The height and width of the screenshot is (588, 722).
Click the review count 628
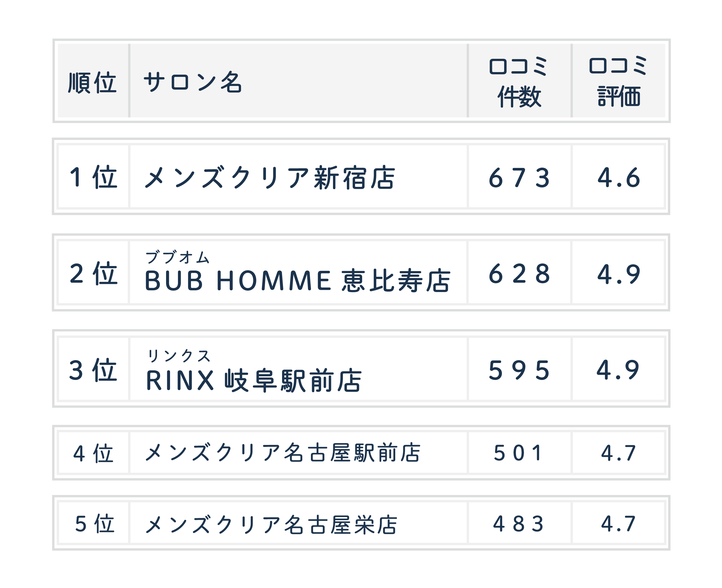519,274
